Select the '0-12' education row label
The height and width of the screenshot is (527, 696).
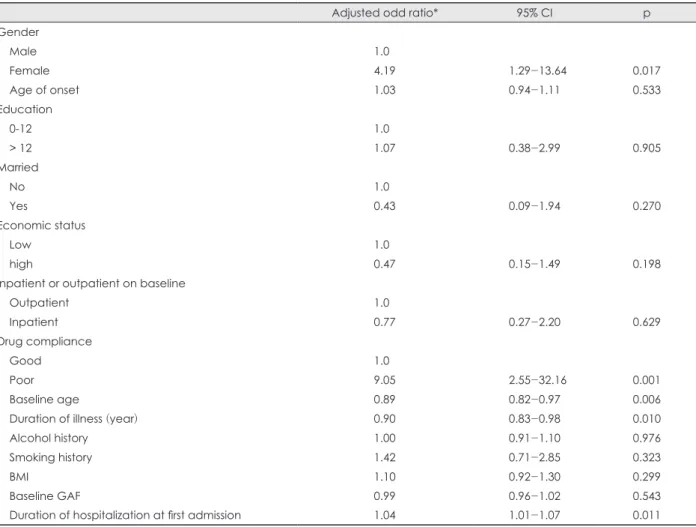pos(20,129)
